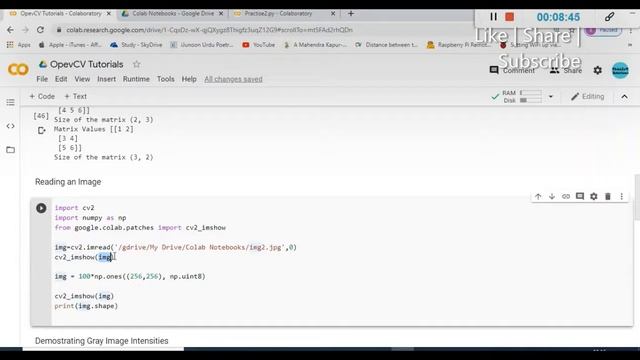Screen dimensions: 640x360
Task: Add a new Text cell
Action: click(x=76, y=96)
